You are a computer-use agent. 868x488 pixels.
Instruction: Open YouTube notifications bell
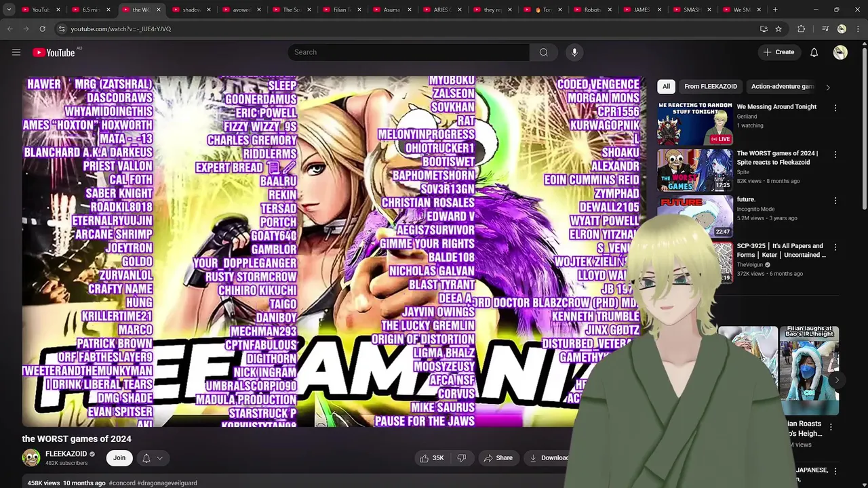pos(814,52)
